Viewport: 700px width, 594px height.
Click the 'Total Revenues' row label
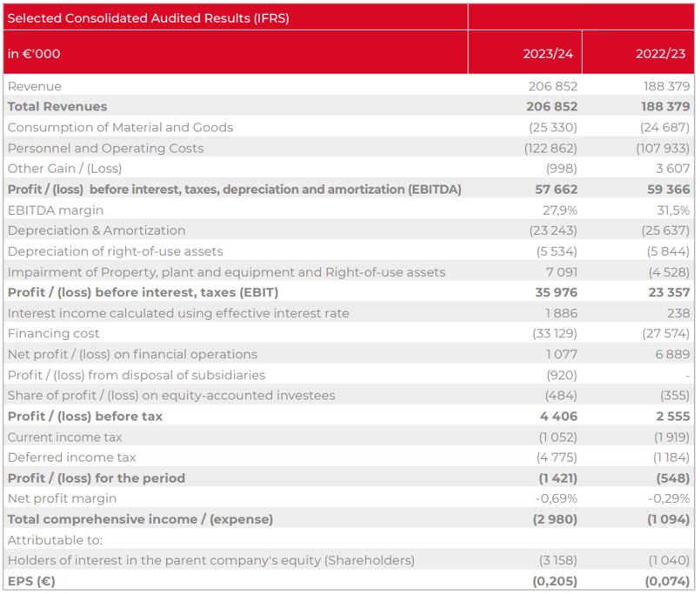click(x=57, y=107)
